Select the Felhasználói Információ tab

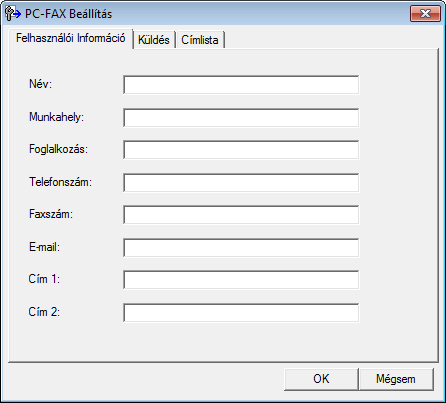pyautogui.click(x=71, y=38)
